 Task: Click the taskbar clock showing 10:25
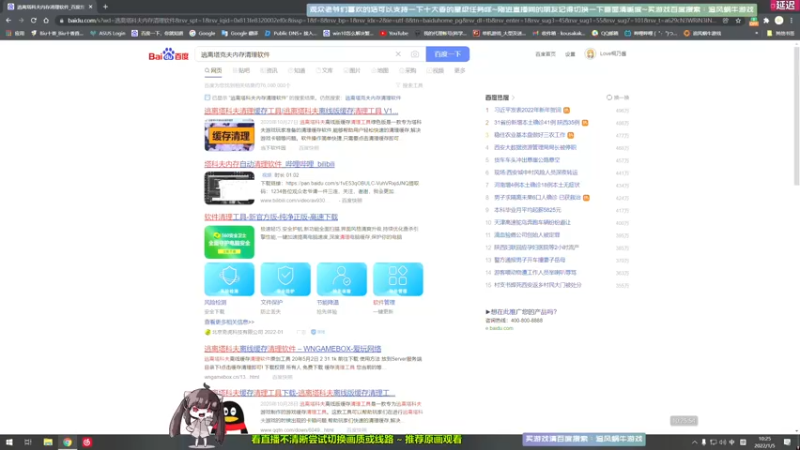point(764,442)
